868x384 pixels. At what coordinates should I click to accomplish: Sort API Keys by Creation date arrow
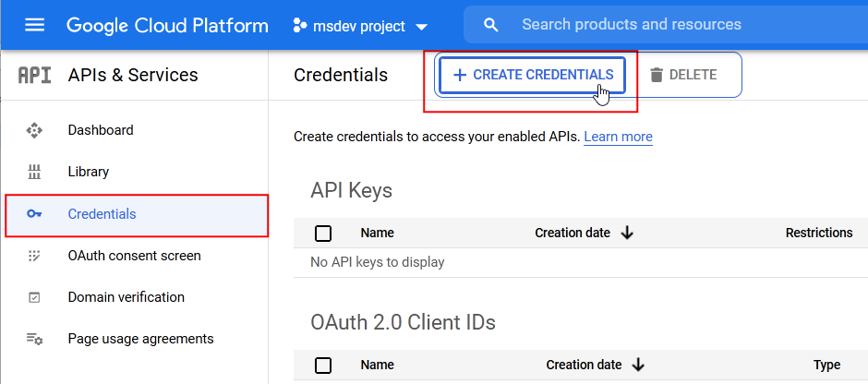[x=627, y=234]
